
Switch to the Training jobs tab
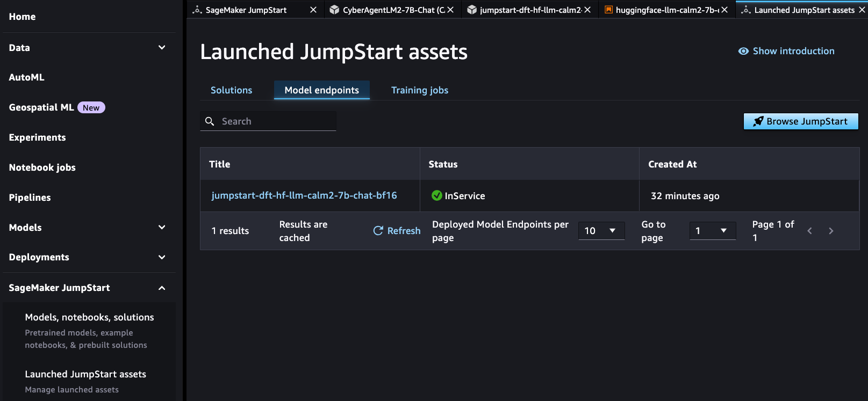[x=420, y=90]
